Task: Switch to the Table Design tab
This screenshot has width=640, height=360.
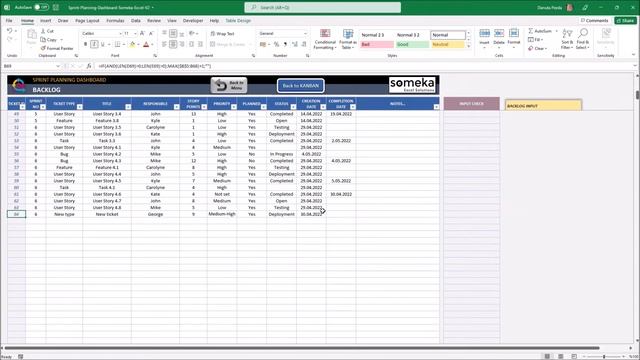Action: pos(238,20)
